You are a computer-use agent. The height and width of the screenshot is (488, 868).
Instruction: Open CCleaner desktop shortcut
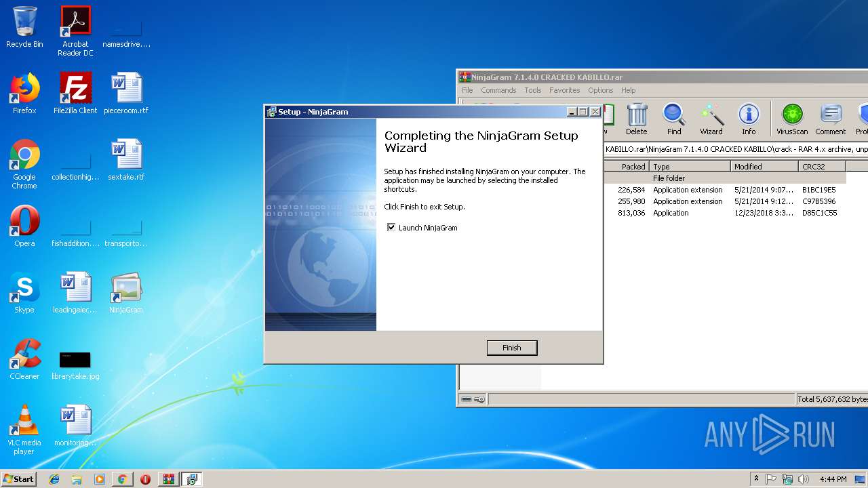pos(24,359)
